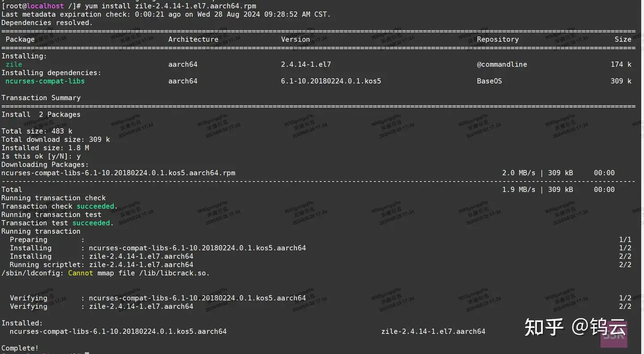
Task: Select the BaseOS repository label
Action: pyautogui.click(x=489, y=81)
